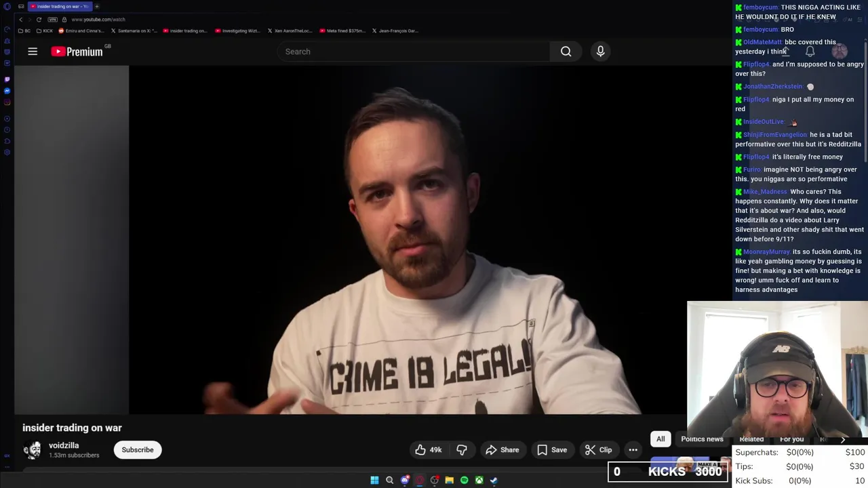Subscribe to voidzilla channel
The width and height of the screenshot is (868, 488).
138,450
